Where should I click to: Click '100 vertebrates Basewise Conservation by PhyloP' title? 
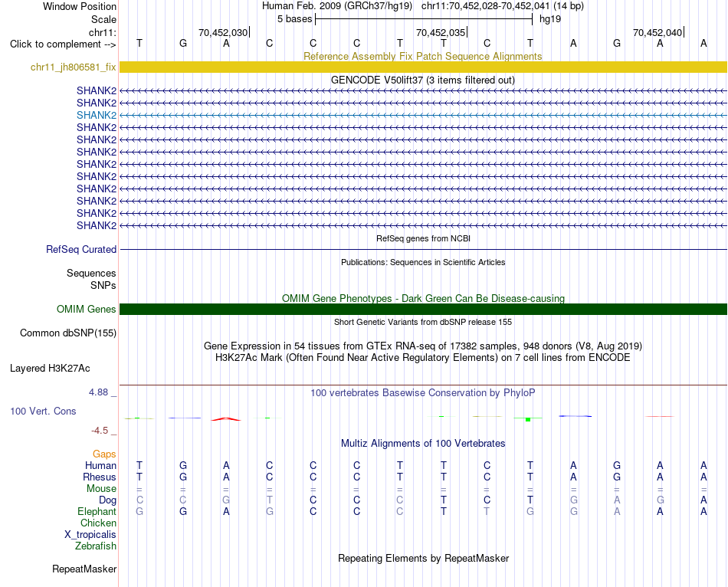point(423,393)
